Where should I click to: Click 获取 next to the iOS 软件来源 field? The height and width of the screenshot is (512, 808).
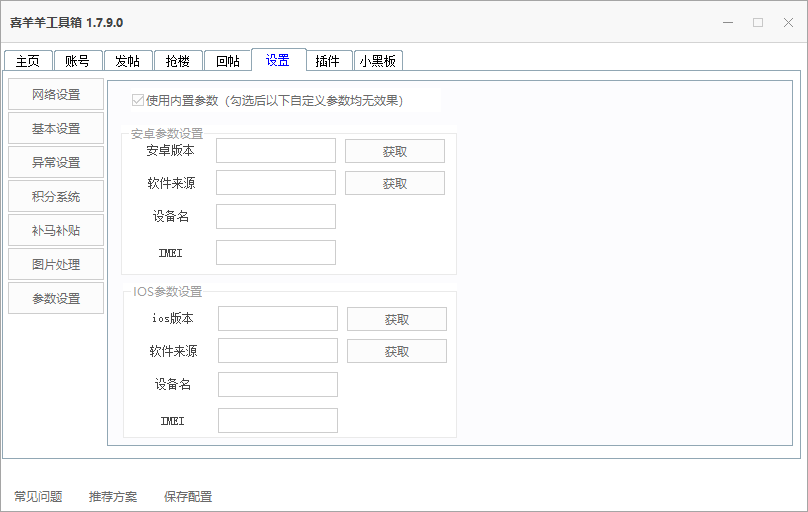[x=397, y=351]
